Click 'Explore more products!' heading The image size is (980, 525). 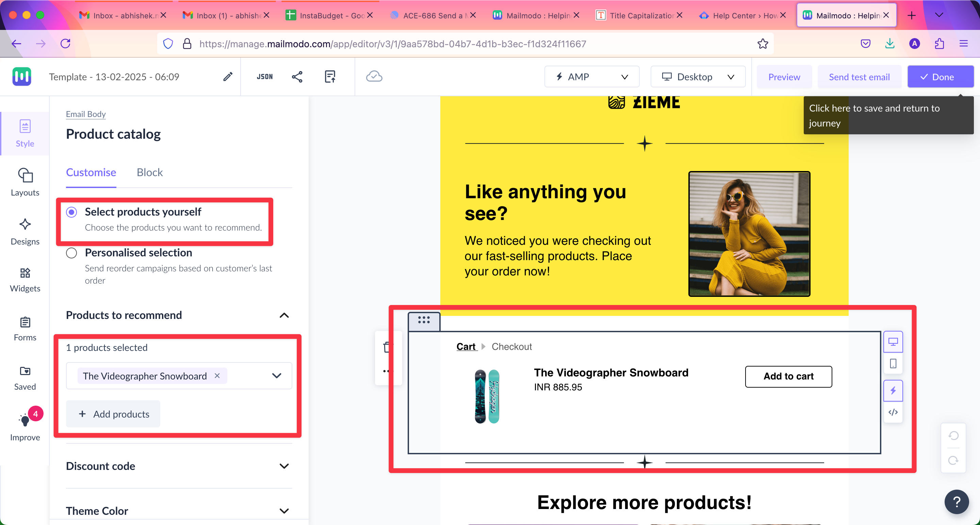pyautogui.click(x=644, y=503)
